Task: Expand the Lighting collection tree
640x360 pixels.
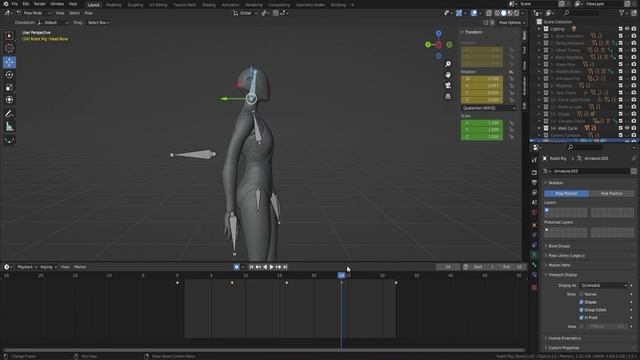Action: tap(540, 29)
